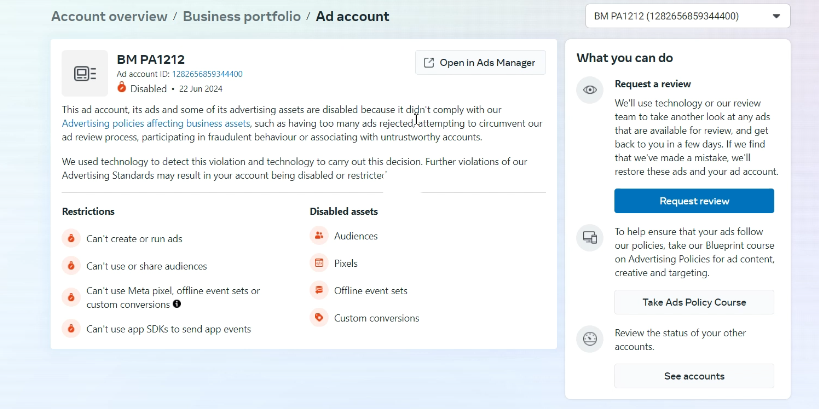Go to Business portfolio breadcrumb
Viewport: 819px width, 409px height.
240,16
